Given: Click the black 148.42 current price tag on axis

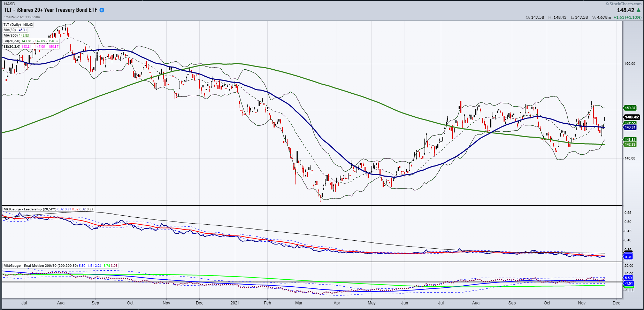Looking at the screenshot, I should coord(631,117).
